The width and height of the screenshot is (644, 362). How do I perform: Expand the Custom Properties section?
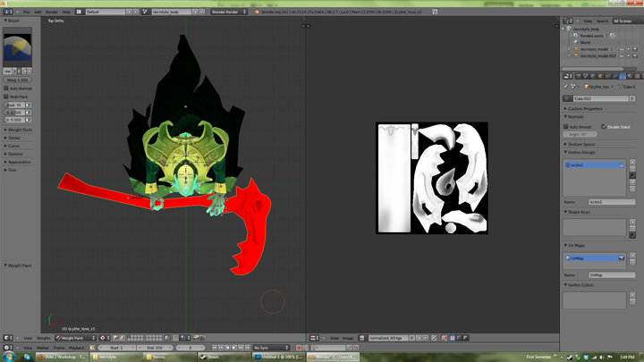[x=586, y=108]
